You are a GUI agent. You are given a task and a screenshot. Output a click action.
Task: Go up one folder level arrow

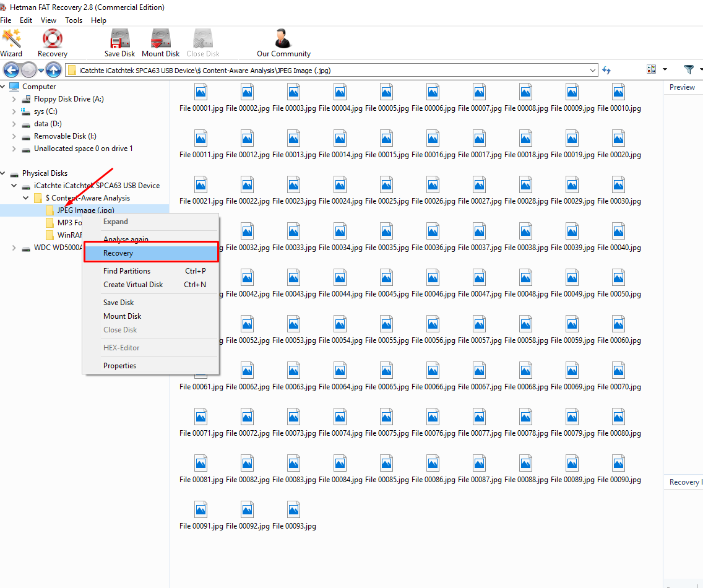coord(54,70)
